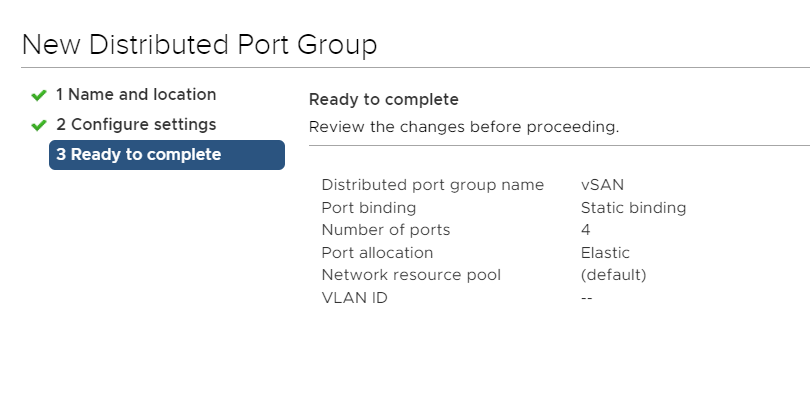Select the (default) resource pool value
This screenshot has height=399, width=810.
pos(613,274)
